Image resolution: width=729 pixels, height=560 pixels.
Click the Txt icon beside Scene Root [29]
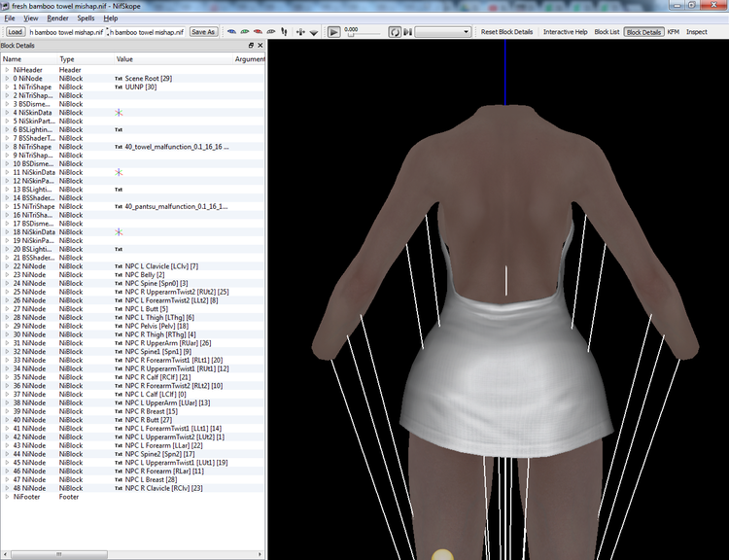(x=119, y=79)
